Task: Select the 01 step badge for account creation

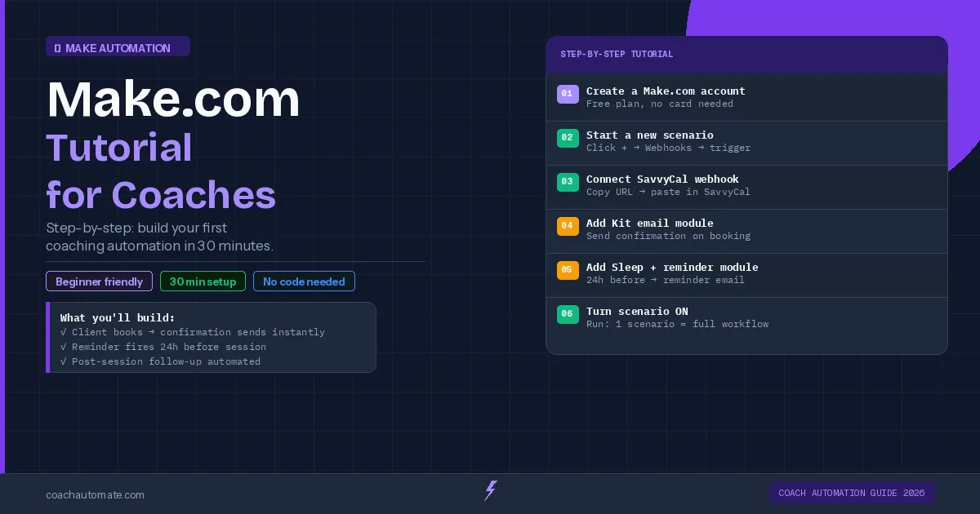Action: [x=568, y=94]
